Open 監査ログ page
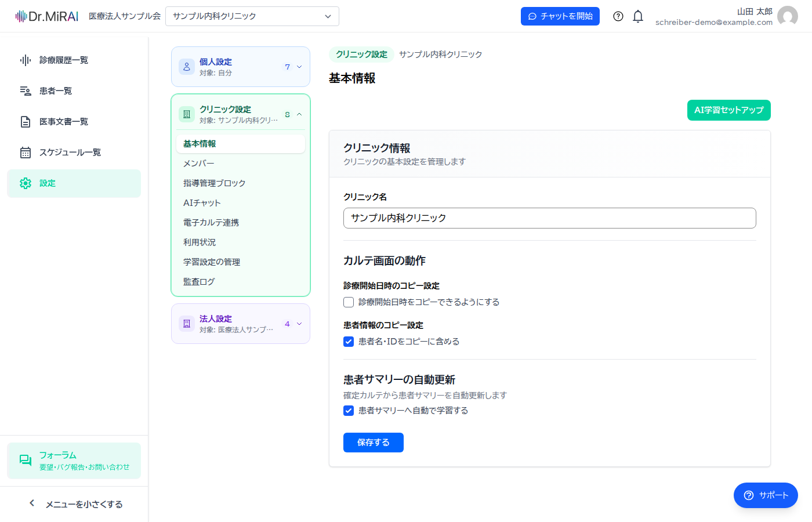The image size is (812, 522). point(241,282)
